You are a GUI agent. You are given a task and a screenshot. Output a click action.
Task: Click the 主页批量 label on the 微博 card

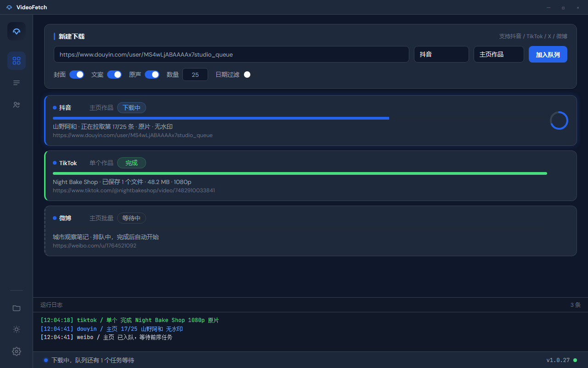(102, 218)
